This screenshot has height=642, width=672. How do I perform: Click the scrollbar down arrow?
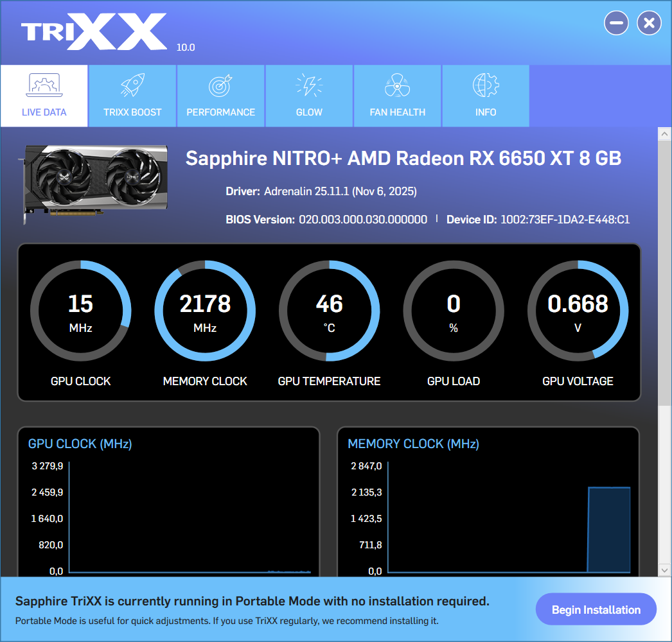[664, 570]
